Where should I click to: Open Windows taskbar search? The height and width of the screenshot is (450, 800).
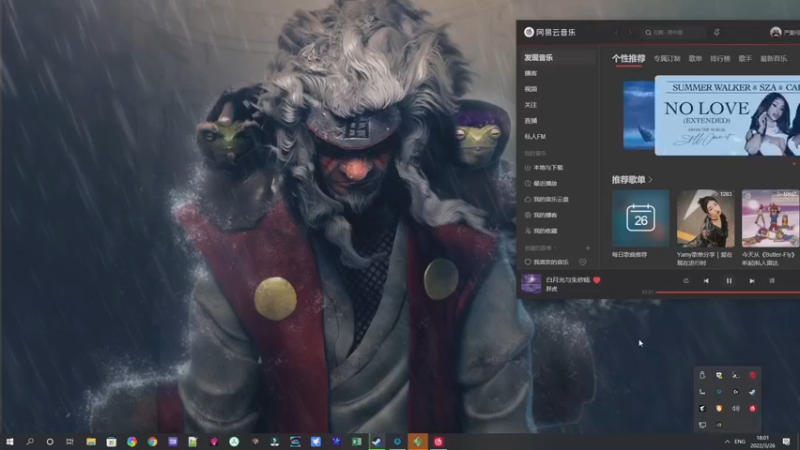[x=30, y=441]
